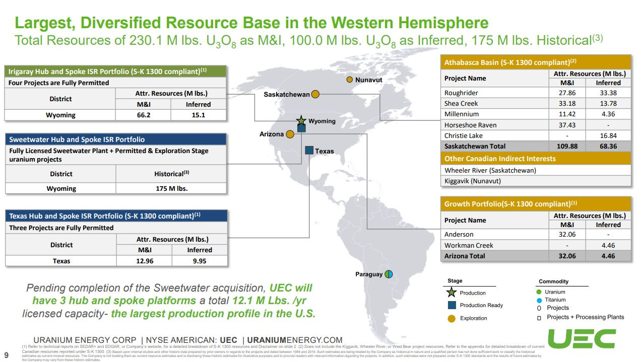Click the Stage legend heading
The height and width of the screenshot is (362, 644).
(455, 281)
